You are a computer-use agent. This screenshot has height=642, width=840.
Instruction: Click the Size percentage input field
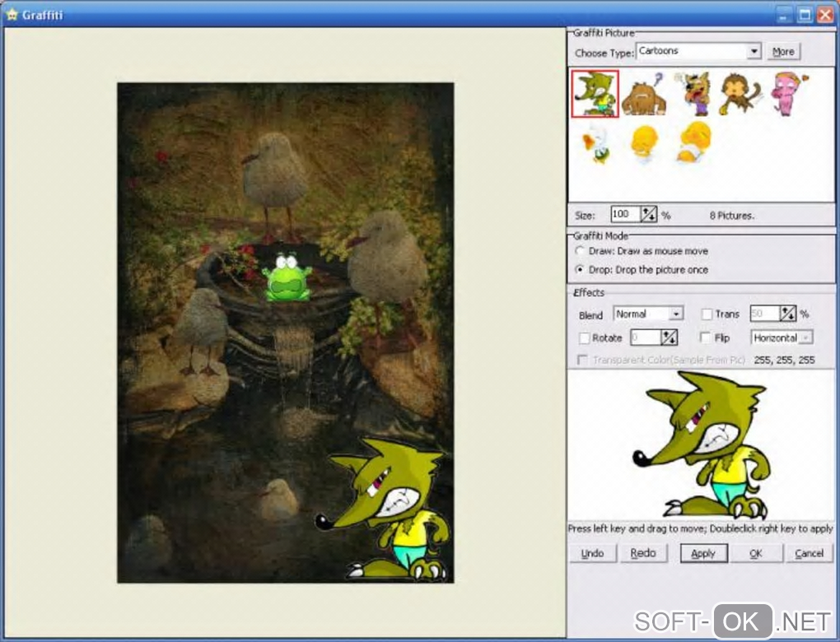coord(625,215)
